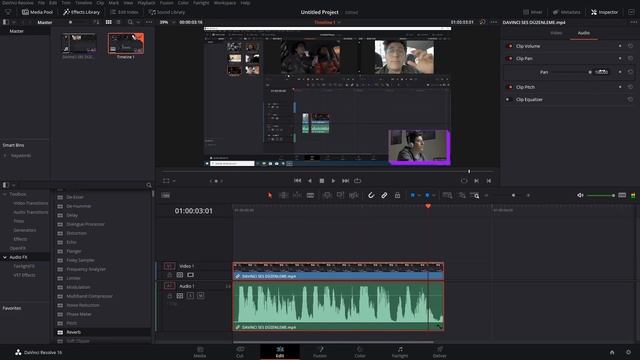This screenshot has width=640, height=360.
Task: Click Go to Last Frame button
Action: pos(345,180)
